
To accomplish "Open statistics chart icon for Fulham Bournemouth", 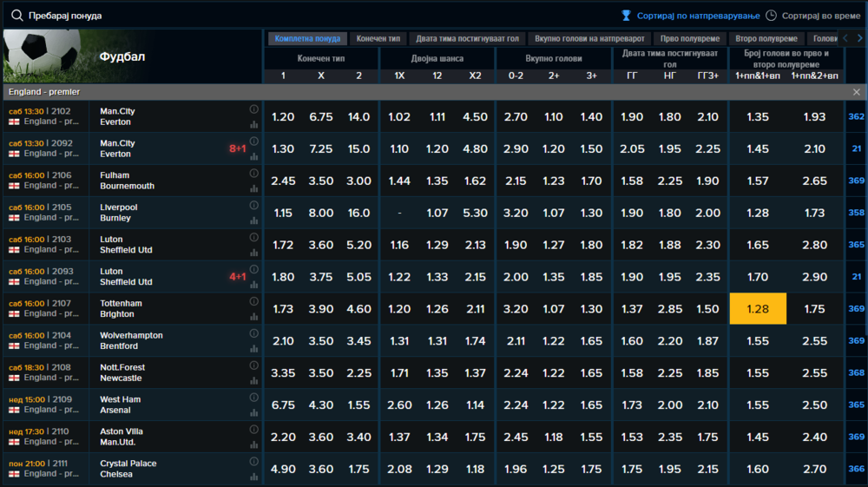I will pos(253,188).
